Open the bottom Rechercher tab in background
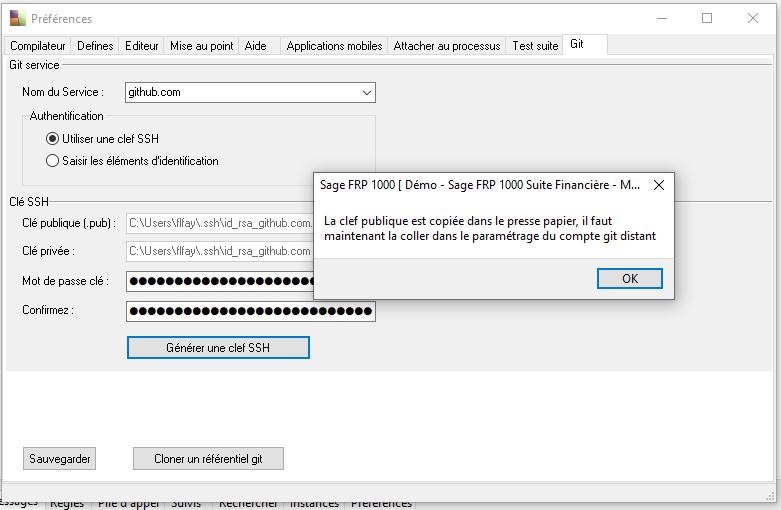The height and width of the screenshot is (510, 781). coord(248,504)
